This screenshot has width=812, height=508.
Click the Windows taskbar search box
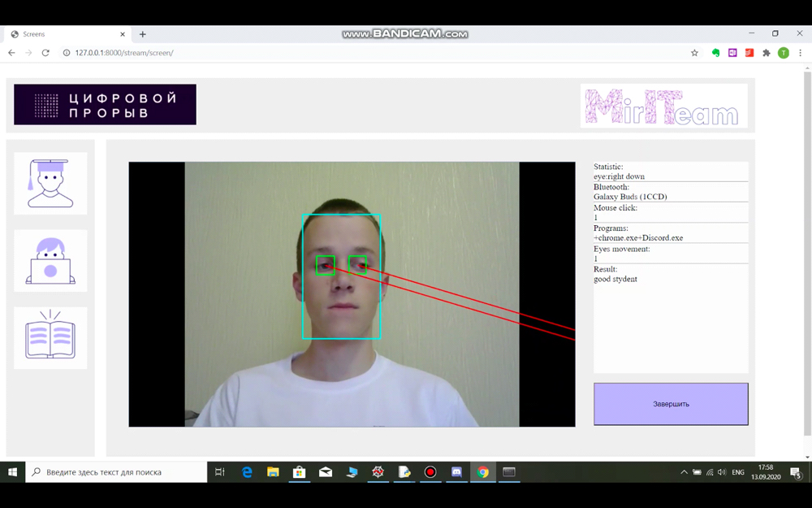coord(116,472)
